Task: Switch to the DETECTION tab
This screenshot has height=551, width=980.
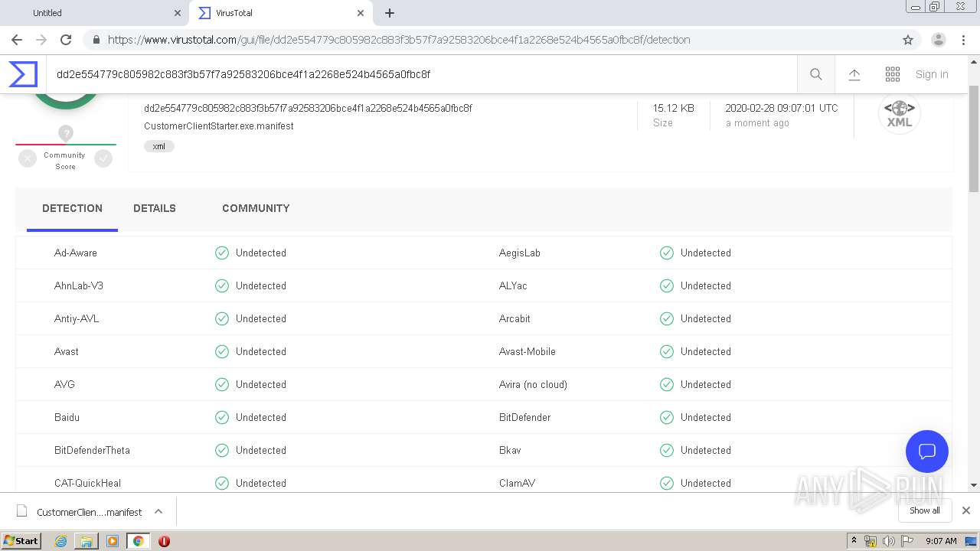Action: click(72, 208)
